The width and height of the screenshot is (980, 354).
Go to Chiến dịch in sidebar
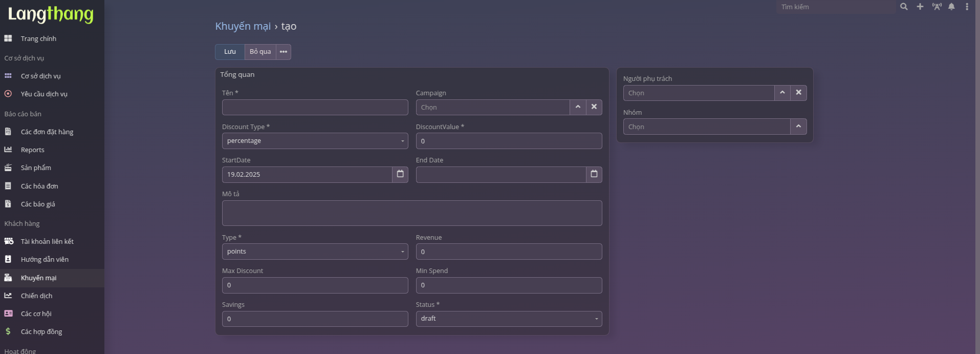click(36, 296)
